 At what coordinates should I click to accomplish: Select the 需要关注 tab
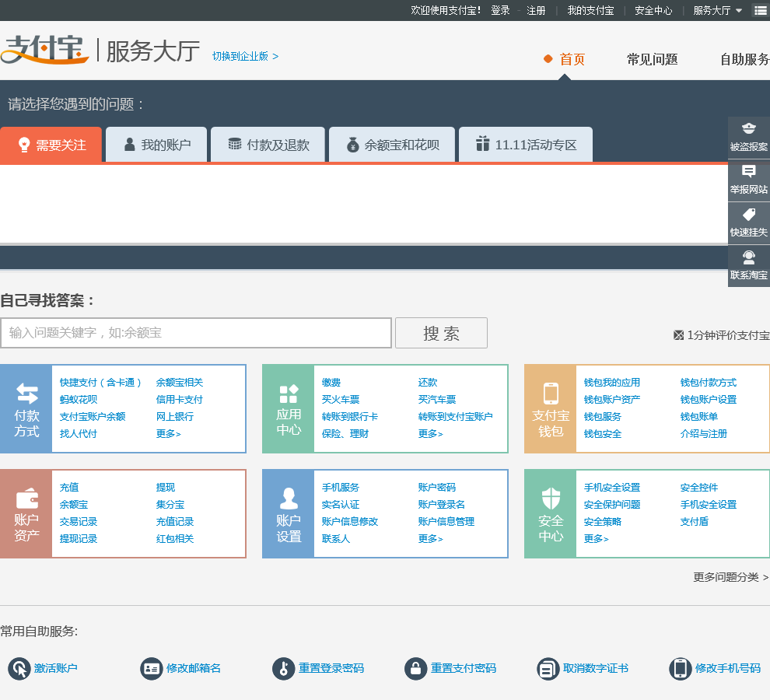pyautogui.click(x=51, y=145)
